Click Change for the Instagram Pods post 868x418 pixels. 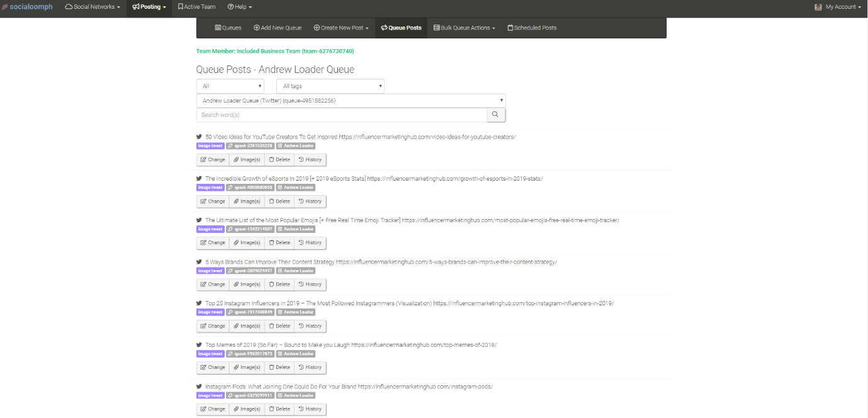[x=213, y=409]
